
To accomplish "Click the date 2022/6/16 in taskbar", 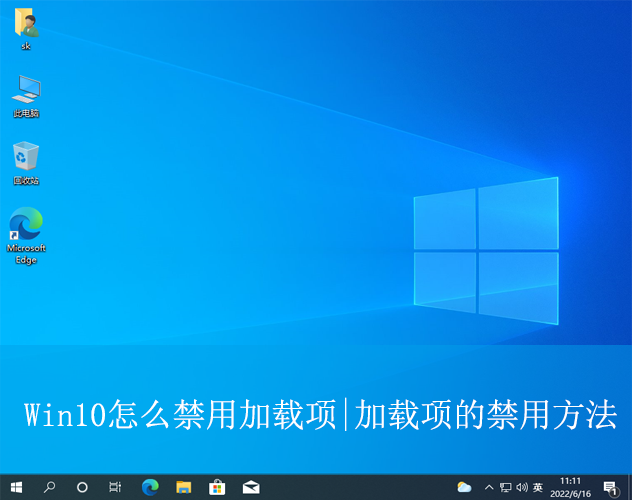I will (x=570, y=493).
